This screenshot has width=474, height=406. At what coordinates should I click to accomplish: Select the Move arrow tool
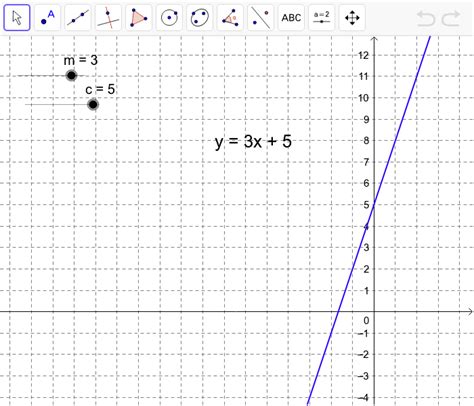coord(17,18)
